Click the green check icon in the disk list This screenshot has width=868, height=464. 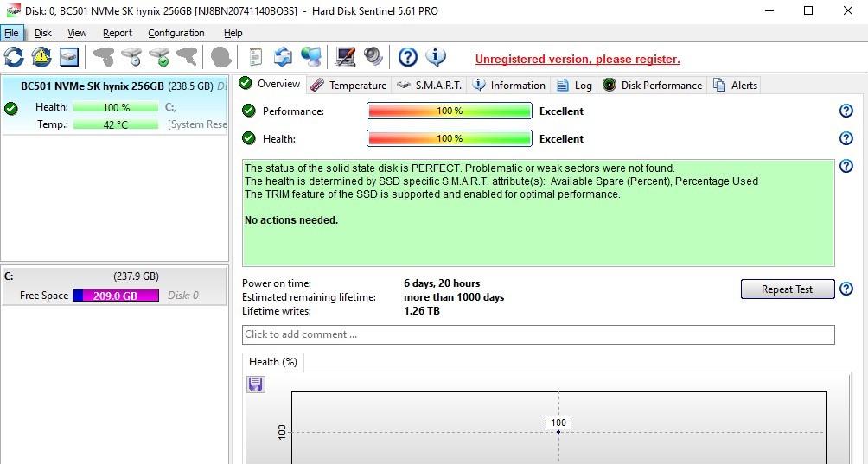coord(11,108)
